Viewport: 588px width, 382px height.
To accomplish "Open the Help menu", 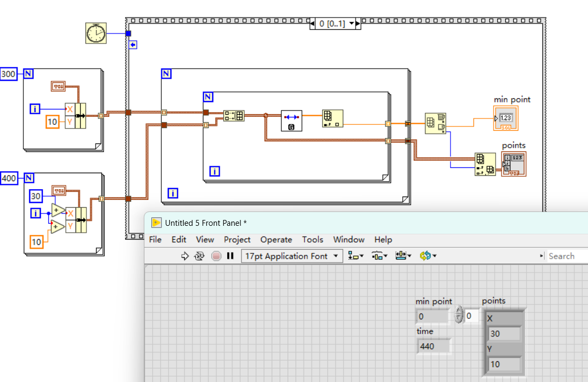I will [x=383, y=240].
